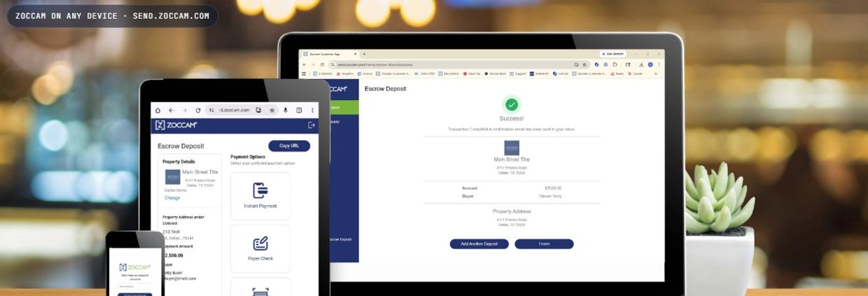The width and height of the screenshot is (868, 296).
Task: Click Main Street Title logo on tablet
Action: [173, 177]
